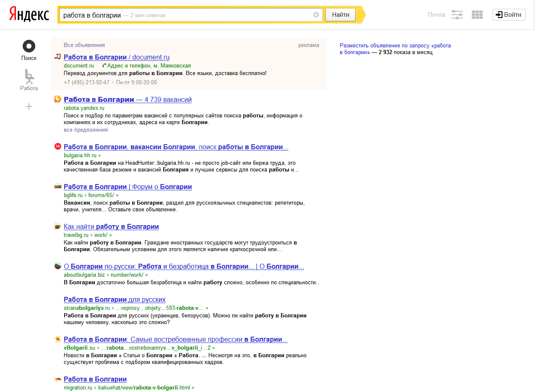Click the Yandex logo

coord(29,15)
